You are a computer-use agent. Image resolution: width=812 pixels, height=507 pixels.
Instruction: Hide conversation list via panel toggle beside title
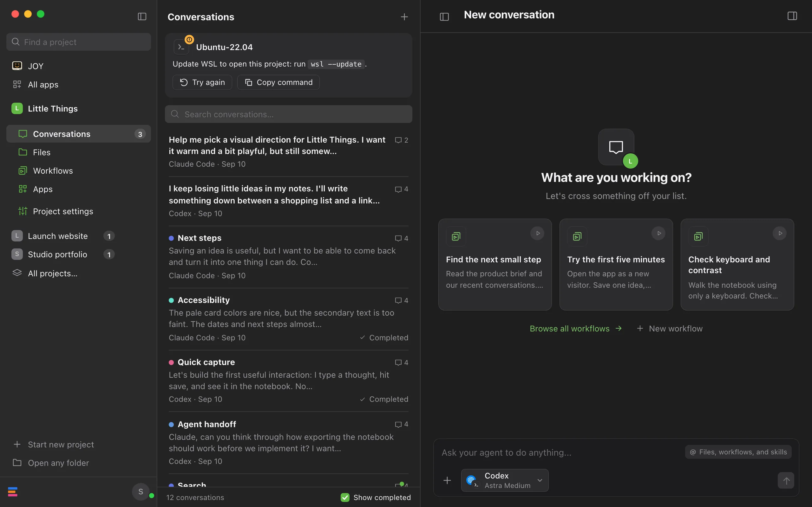[444, 16]
